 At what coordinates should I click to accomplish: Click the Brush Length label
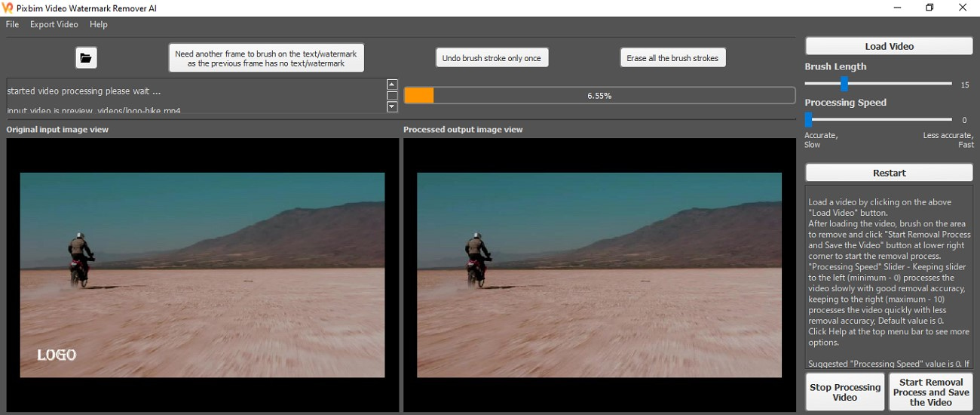[835, 66]
